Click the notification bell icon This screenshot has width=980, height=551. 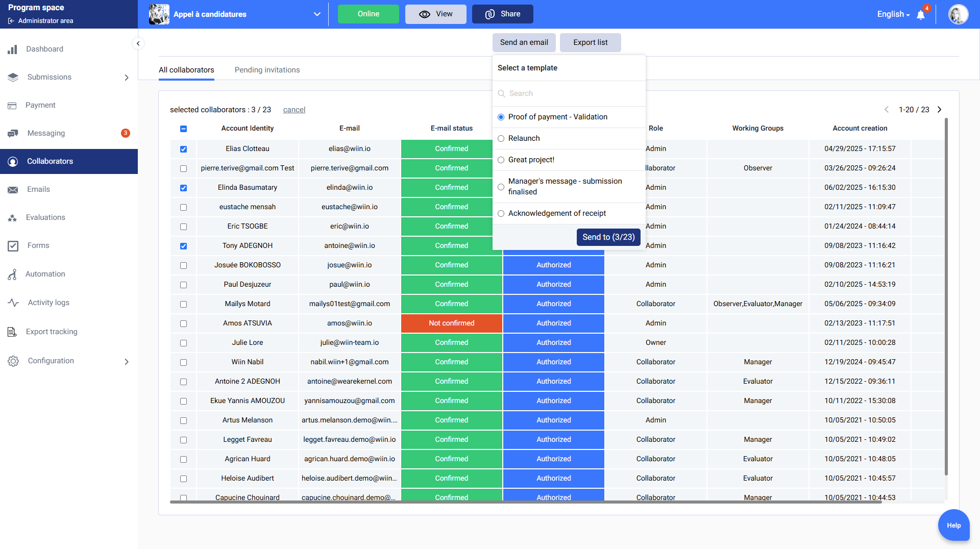pos(921,15)
